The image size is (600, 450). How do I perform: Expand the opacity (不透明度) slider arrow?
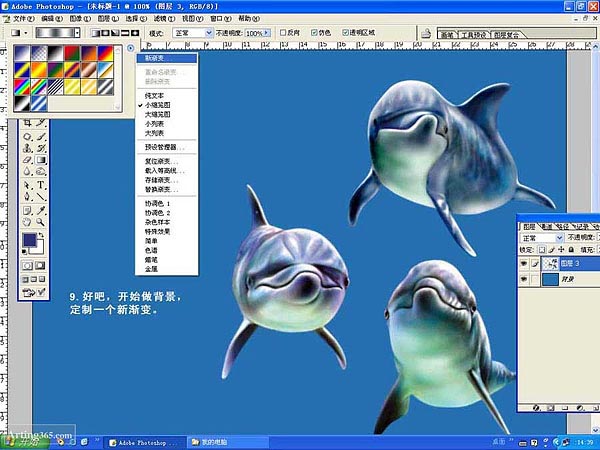pos(268,33)
